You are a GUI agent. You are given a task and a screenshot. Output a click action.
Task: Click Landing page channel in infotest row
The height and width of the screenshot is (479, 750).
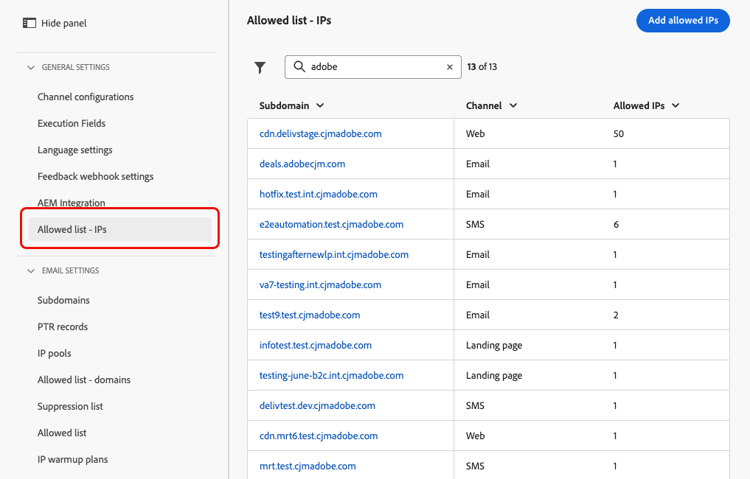pos(494,345)
